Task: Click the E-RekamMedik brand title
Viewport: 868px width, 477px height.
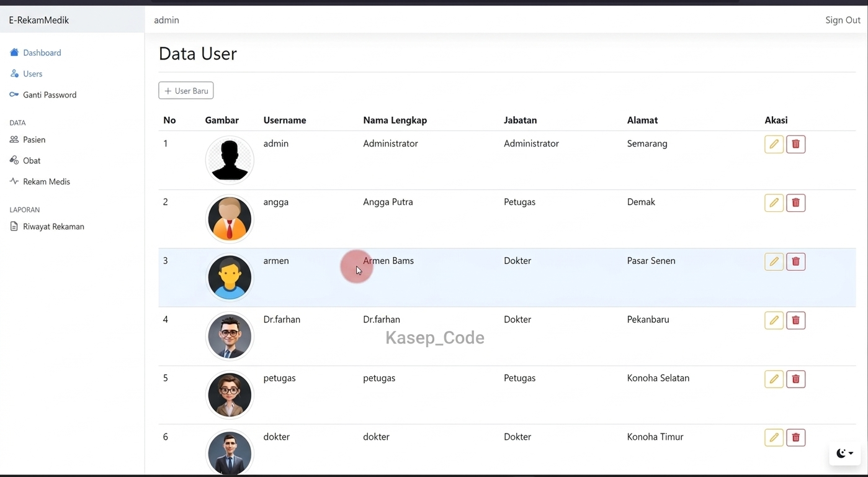Action: 39,20
